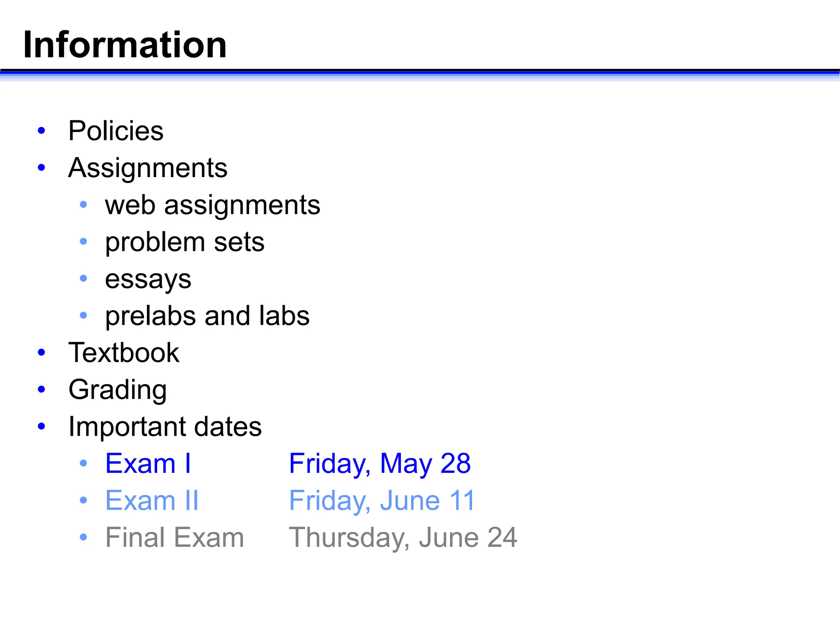840x630 pixels.
Task: Select the Exam II label
Action: tap(152, 501)
